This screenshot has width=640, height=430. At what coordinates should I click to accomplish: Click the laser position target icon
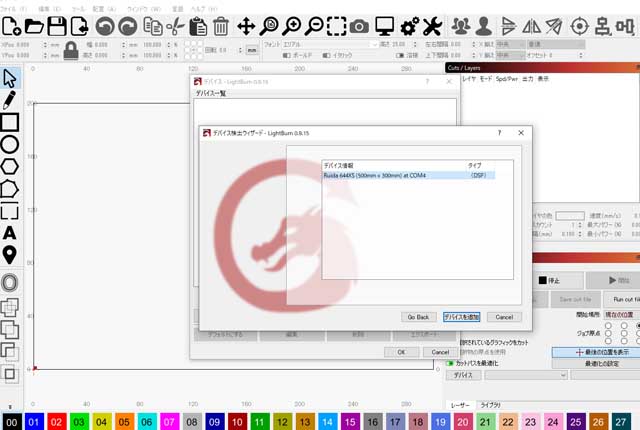(580, 27)
